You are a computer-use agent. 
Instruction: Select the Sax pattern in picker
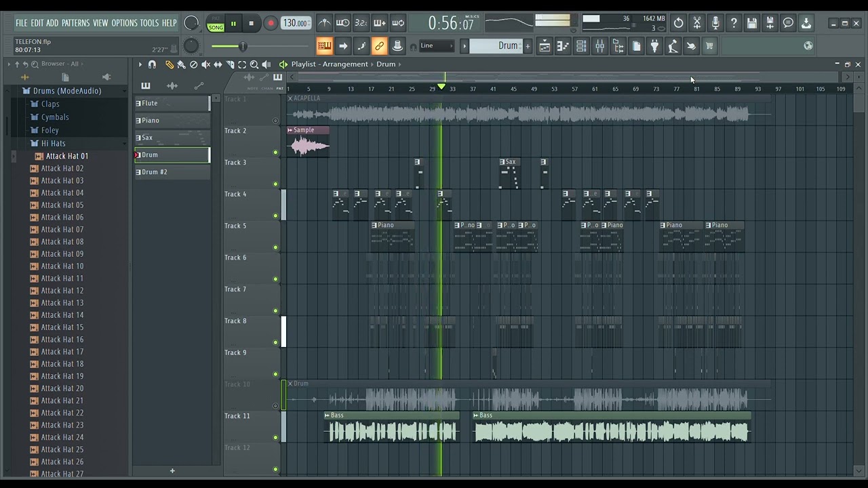pos(172,138)
